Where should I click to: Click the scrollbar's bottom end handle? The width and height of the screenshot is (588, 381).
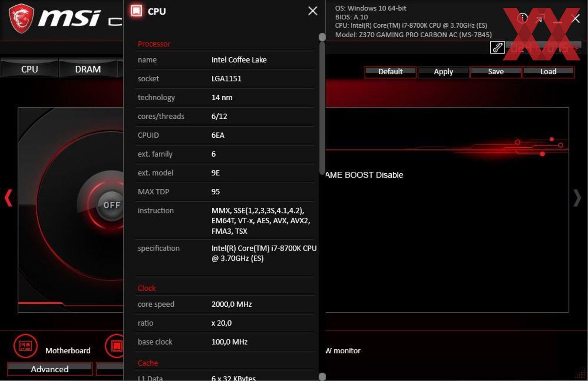coord(322,377)
